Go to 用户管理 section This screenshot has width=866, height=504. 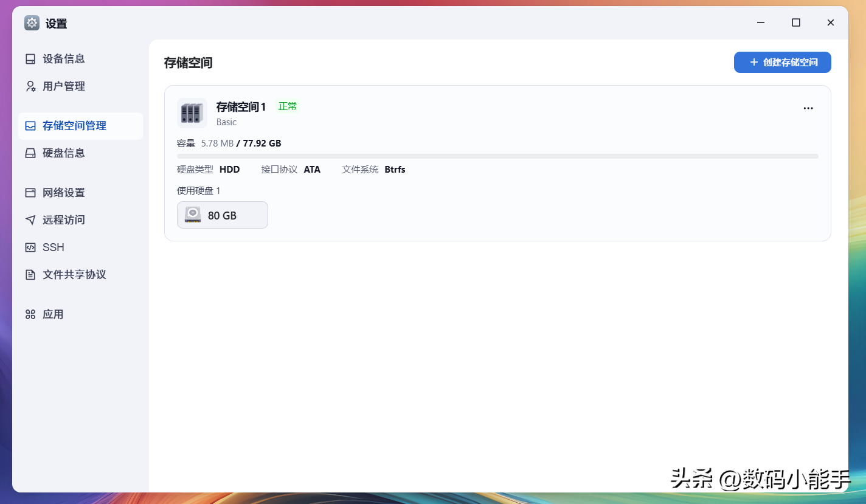click(x=81, y=86)
